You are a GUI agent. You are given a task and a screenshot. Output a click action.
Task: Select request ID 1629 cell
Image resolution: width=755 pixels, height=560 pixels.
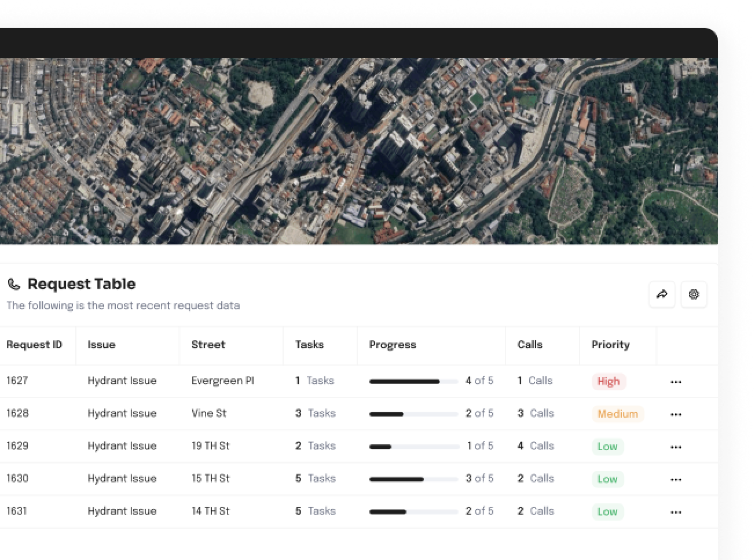pos(17,446)
